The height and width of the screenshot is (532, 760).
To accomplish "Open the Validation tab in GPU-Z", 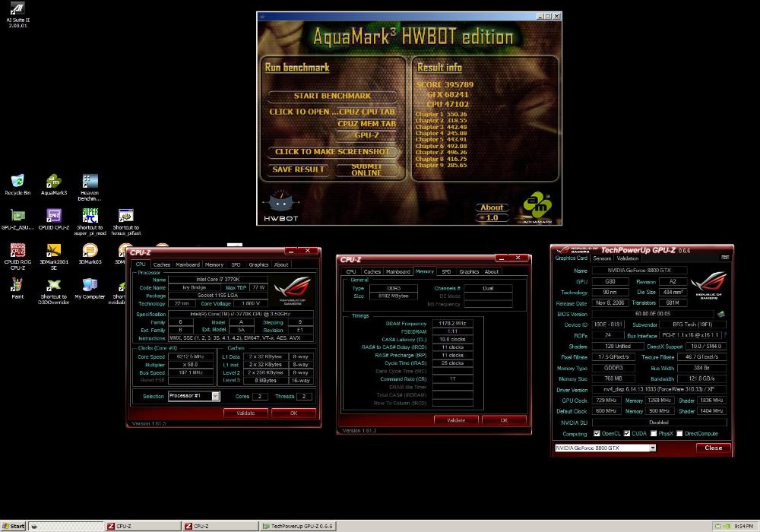I will 628,258.
